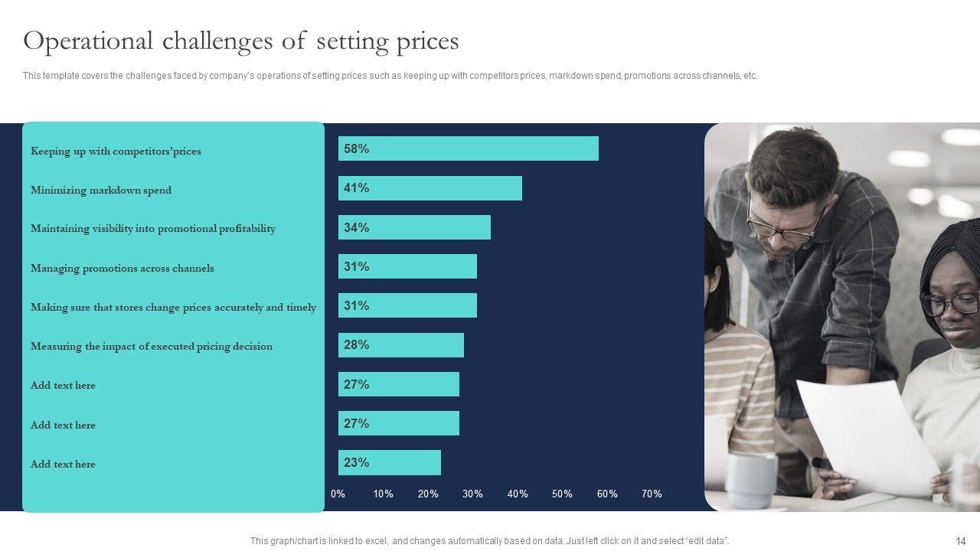Select the template description subtitle text
This screenshot has height=551, width=980.
(x=390, y=76)
